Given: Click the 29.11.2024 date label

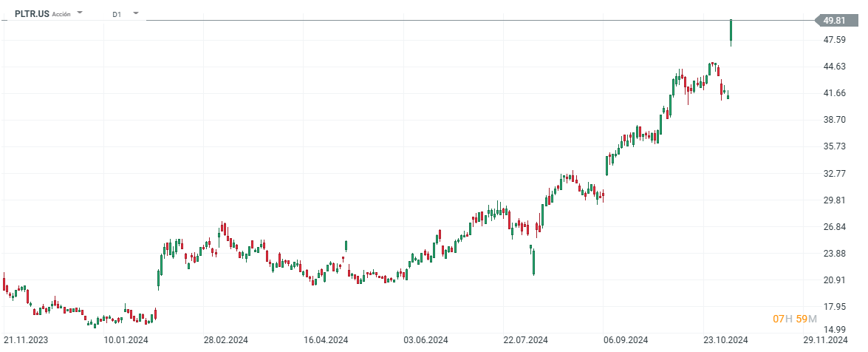Looking at the screenshot, I should point(825,340).
